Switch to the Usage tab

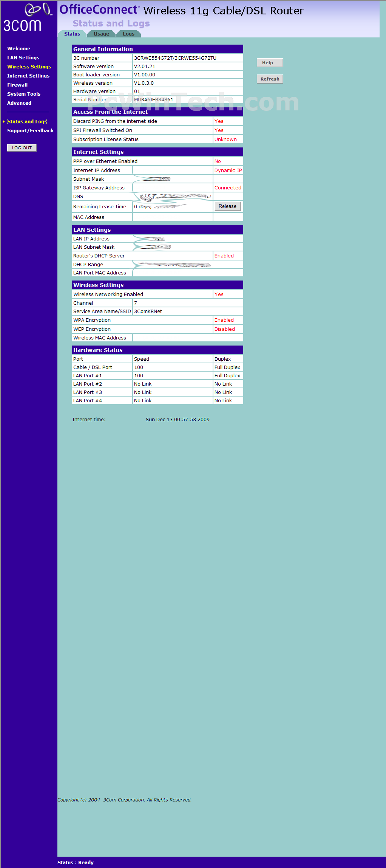(x=101, y=34)
